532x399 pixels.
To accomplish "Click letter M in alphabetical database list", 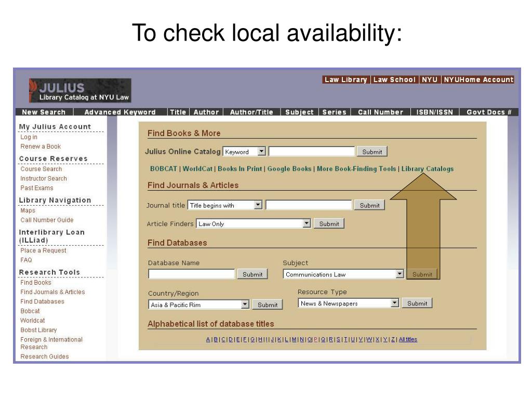I will [294, 339].
